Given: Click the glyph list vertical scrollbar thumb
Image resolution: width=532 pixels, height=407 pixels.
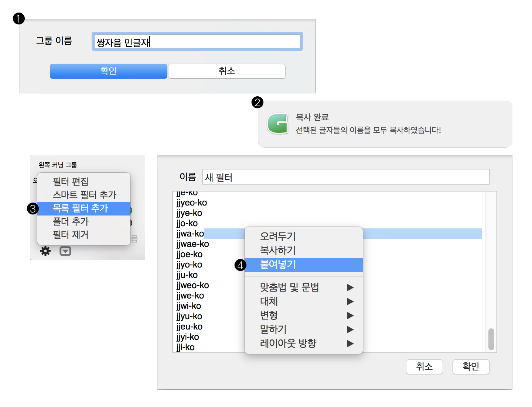Looking at the screenshot, I should (491, 339).
